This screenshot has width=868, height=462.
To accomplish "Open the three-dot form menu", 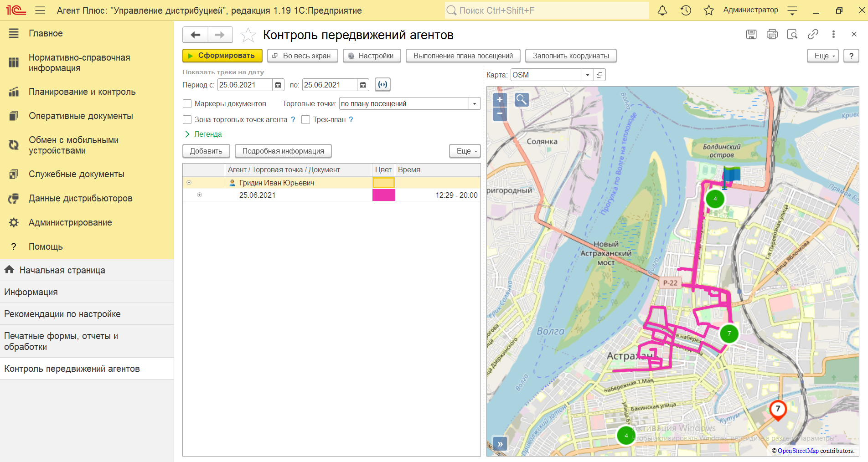I will pyautogui.click(x=833, y=34).
